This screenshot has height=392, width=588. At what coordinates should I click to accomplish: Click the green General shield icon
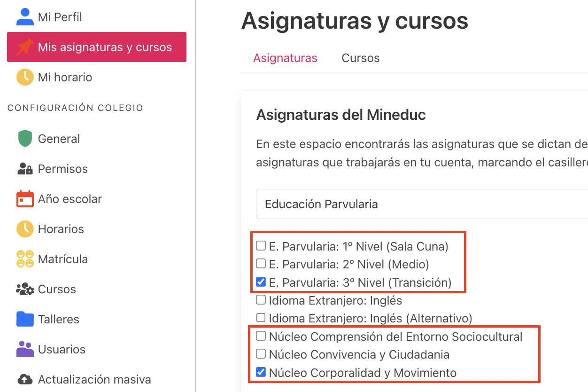(25, 139)
